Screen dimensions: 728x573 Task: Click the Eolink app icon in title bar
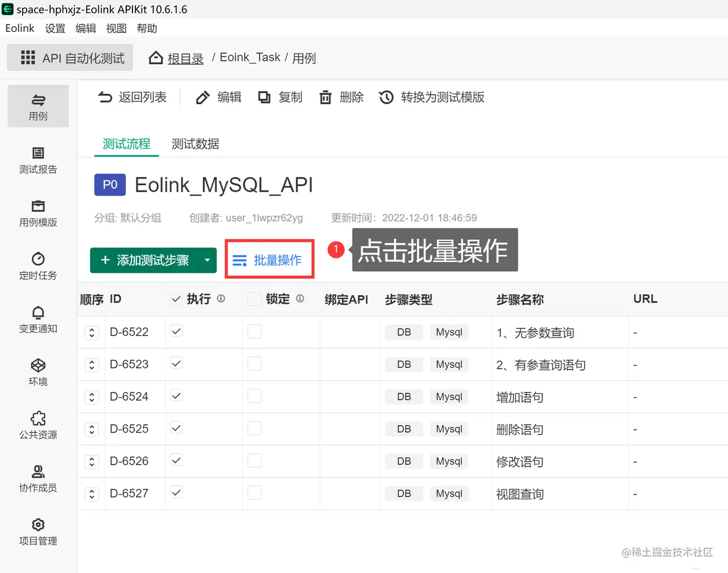click(7, 9)
